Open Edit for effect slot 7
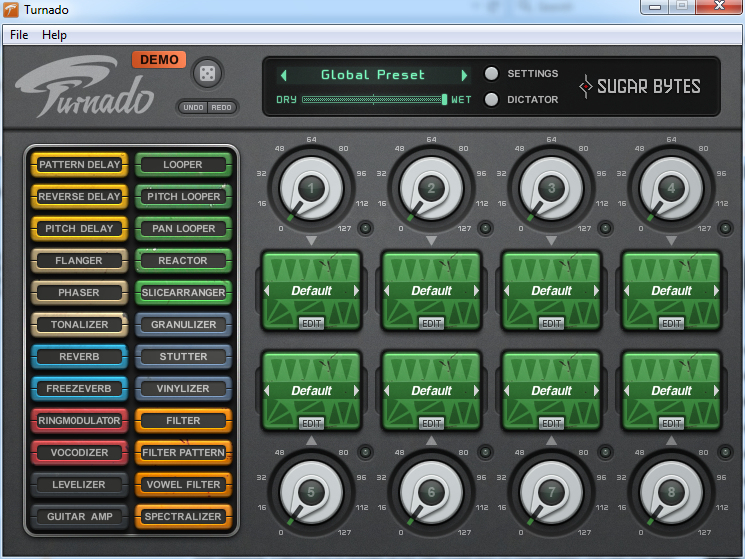 (552, 423)
